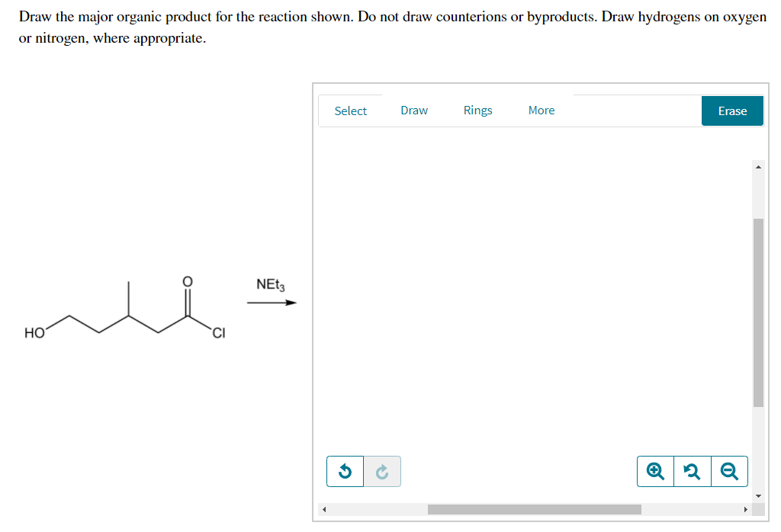Zoom out with the magnifier minus icon
Image resolution: width=781 pixels, height=532 pixels.
coord(729,471)
